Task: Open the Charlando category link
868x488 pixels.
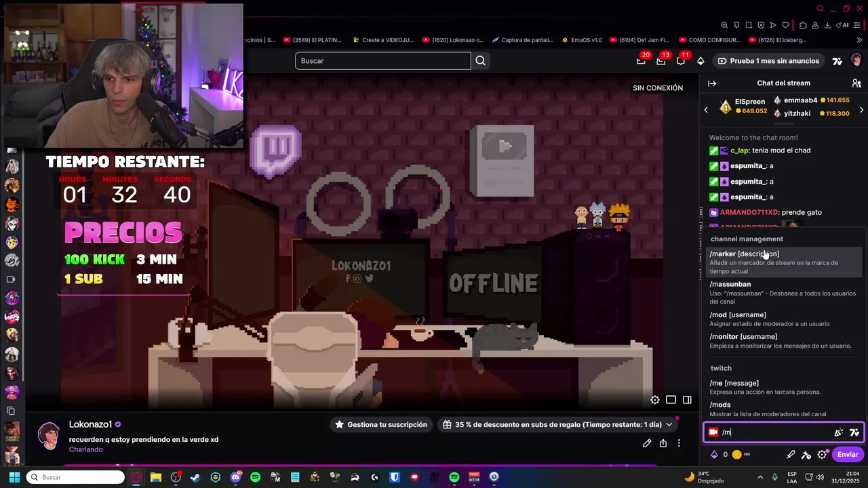Action: (85, 449)
